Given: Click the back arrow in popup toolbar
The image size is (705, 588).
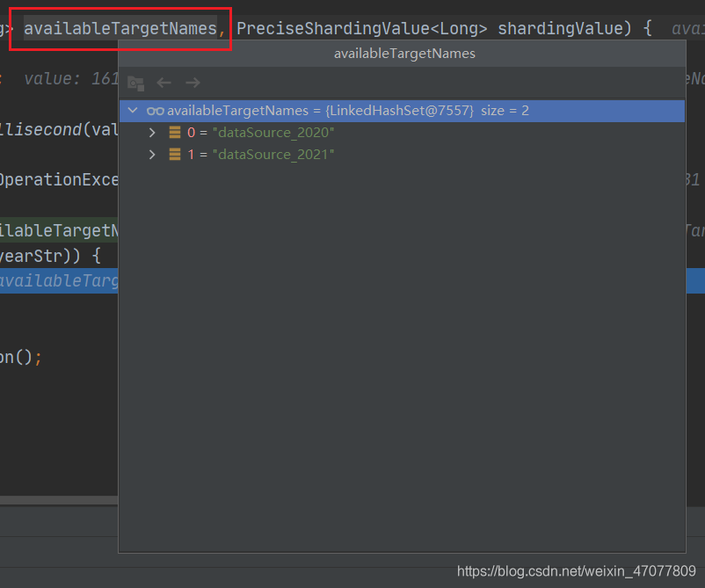Looking at the screenshot, I should point(164,83).
